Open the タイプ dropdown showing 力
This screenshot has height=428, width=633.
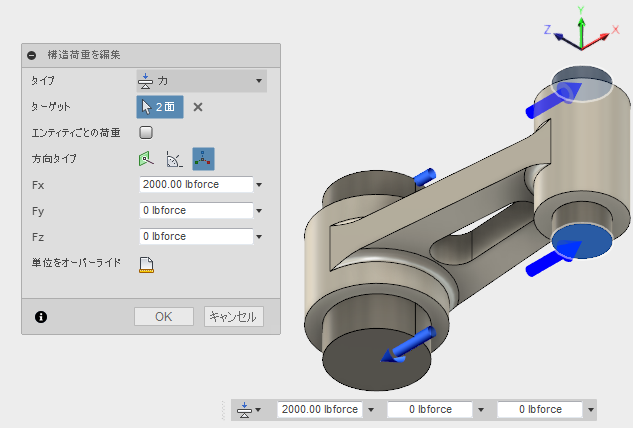[201, 81]
